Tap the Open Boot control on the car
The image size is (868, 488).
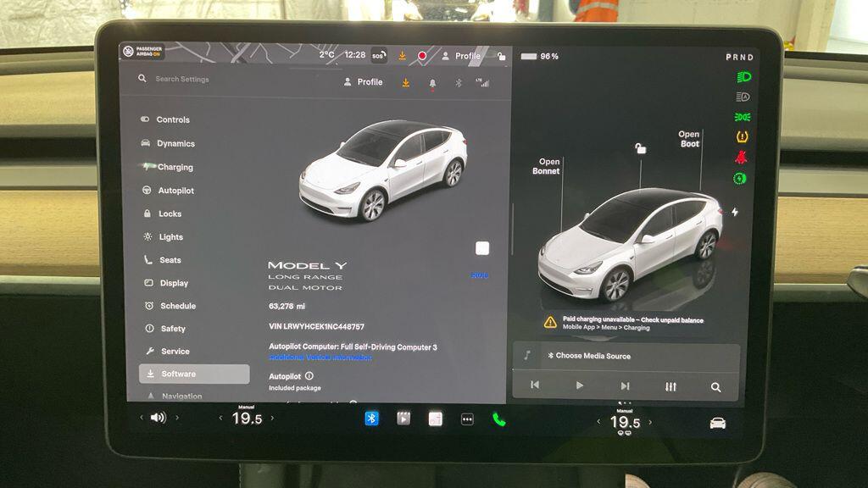click(x=687, y=139)
